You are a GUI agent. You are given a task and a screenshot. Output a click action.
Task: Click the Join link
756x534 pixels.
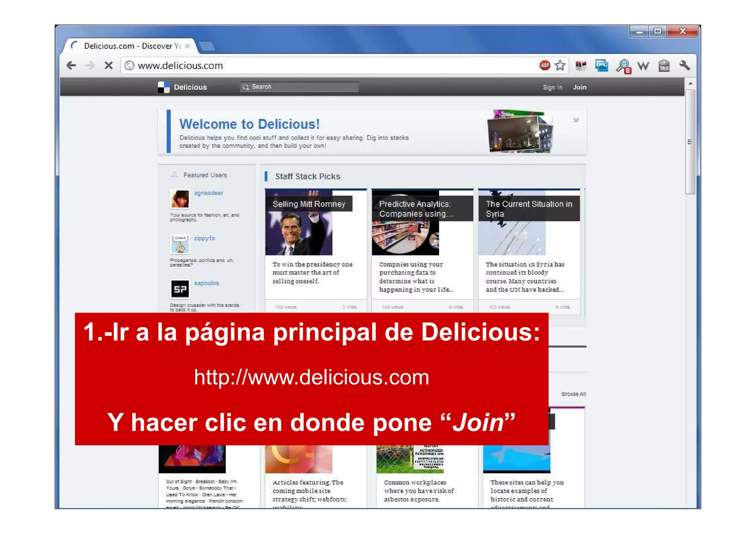[579, 87]
